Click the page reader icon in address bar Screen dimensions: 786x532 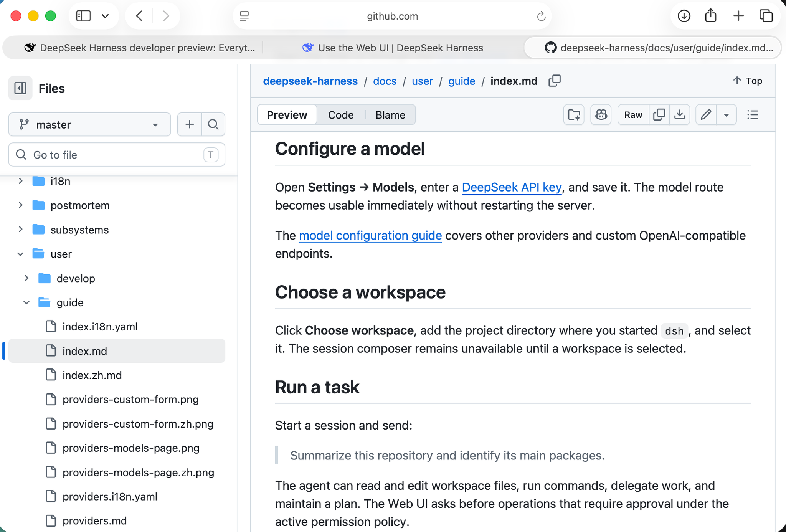244,16
